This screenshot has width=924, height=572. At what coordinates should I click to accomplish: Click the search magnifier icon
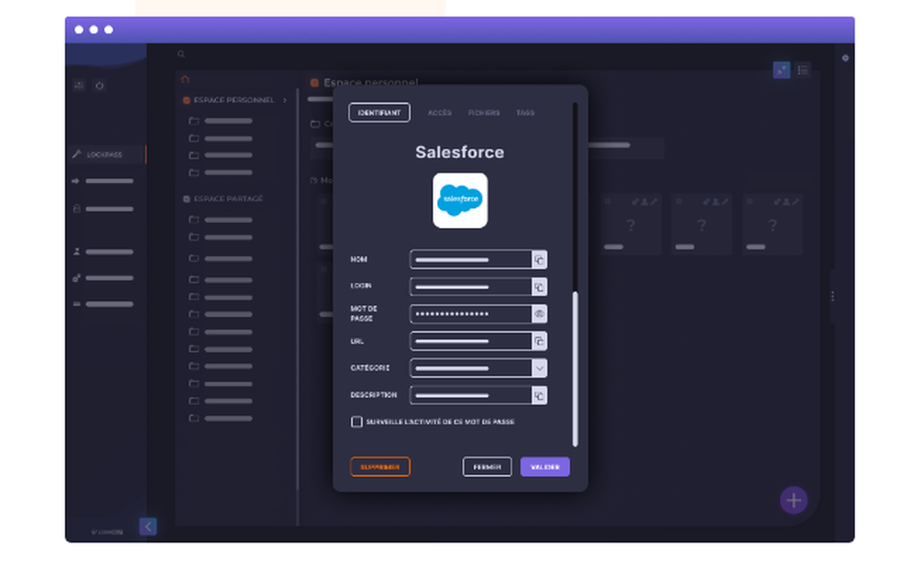click(181, 55)
